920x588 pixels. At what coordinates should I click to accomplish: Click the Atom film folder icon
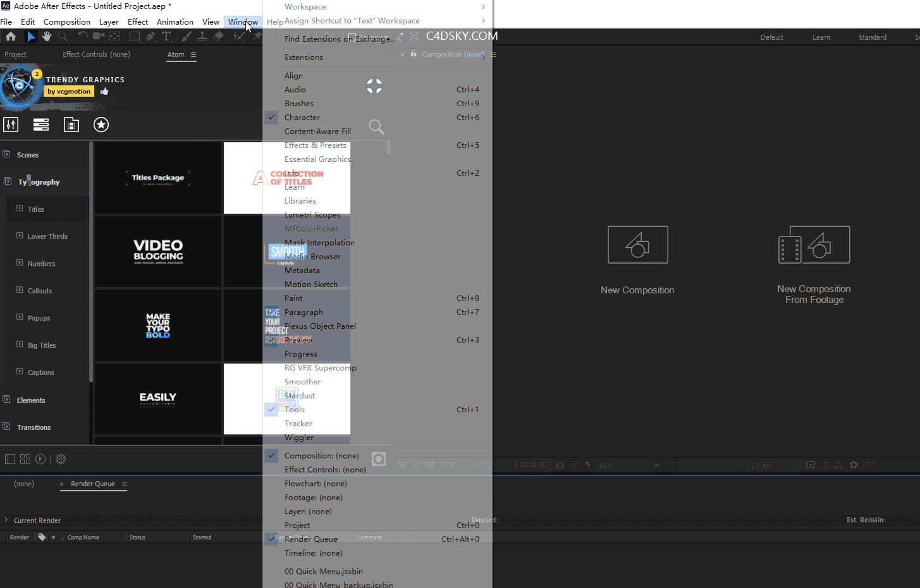point(71,125)
